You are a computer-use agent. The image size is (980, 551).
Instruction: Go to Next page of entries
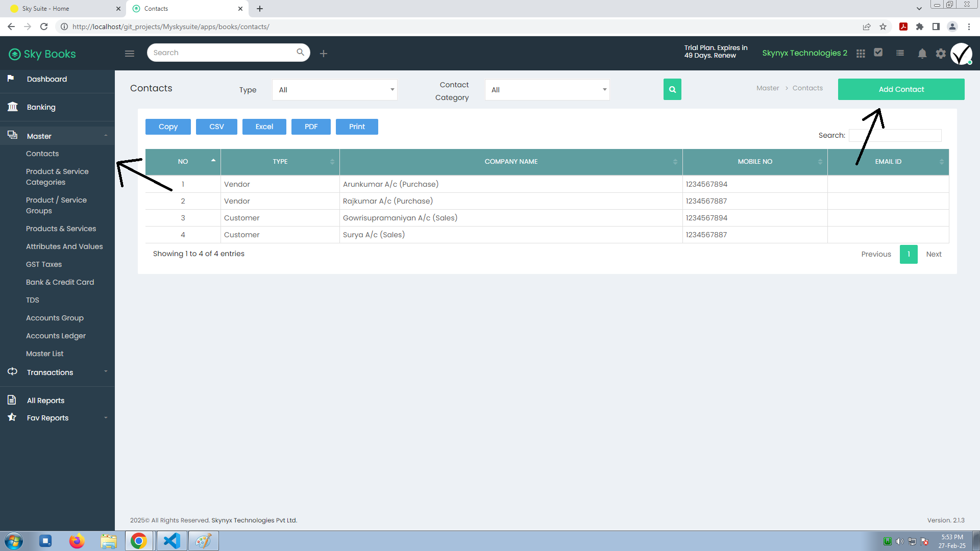tap(934, 254)
